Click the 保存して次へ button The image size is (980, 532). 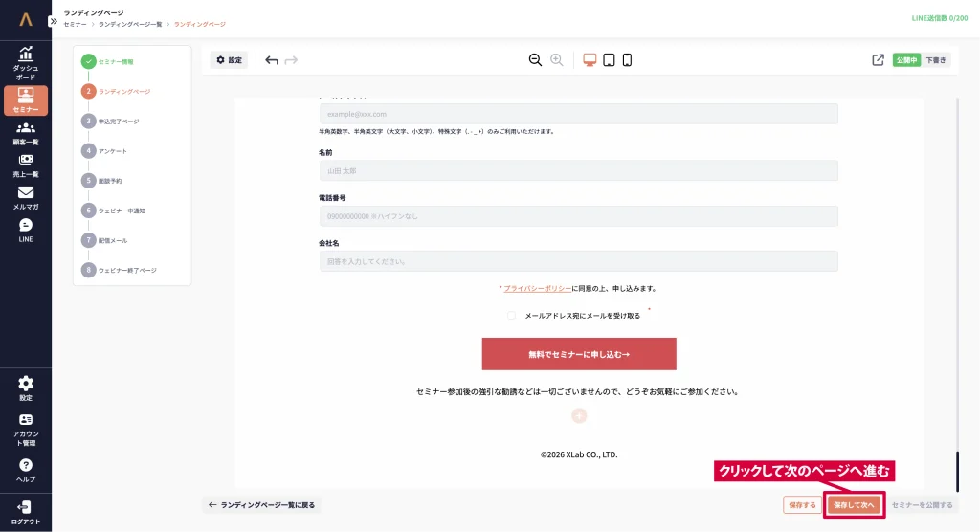[854, 504]
